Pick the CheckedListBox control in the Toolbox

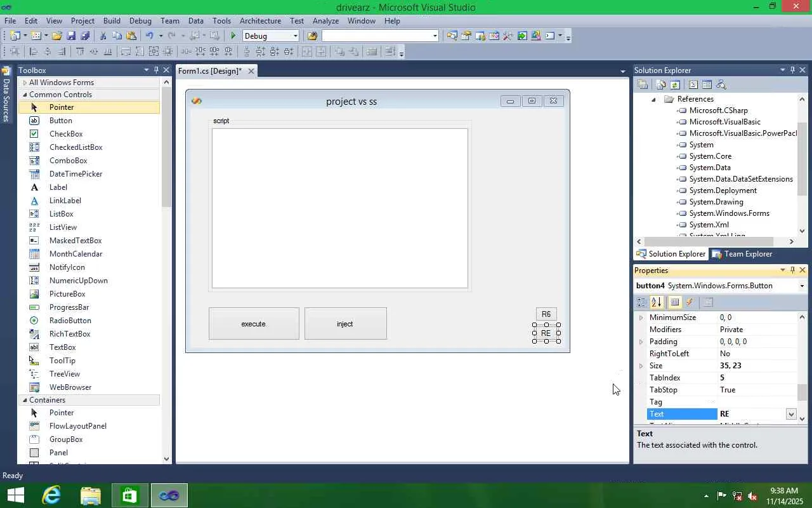89,147
